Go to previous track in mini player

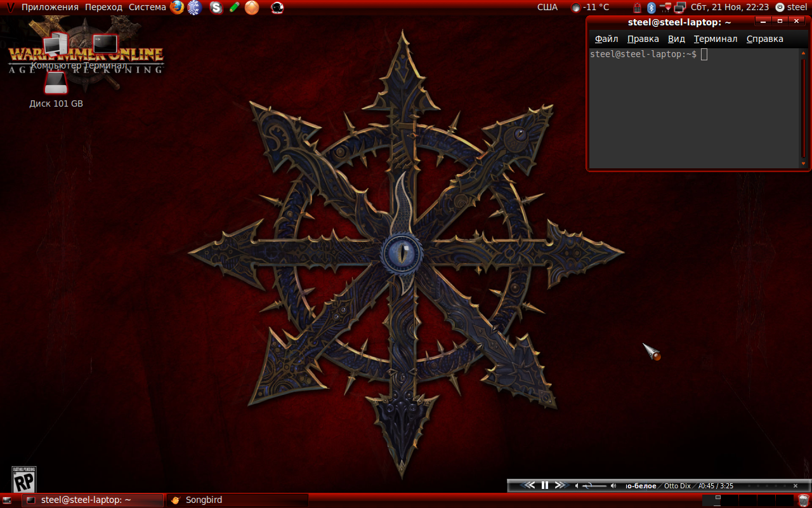pos(528,486)
